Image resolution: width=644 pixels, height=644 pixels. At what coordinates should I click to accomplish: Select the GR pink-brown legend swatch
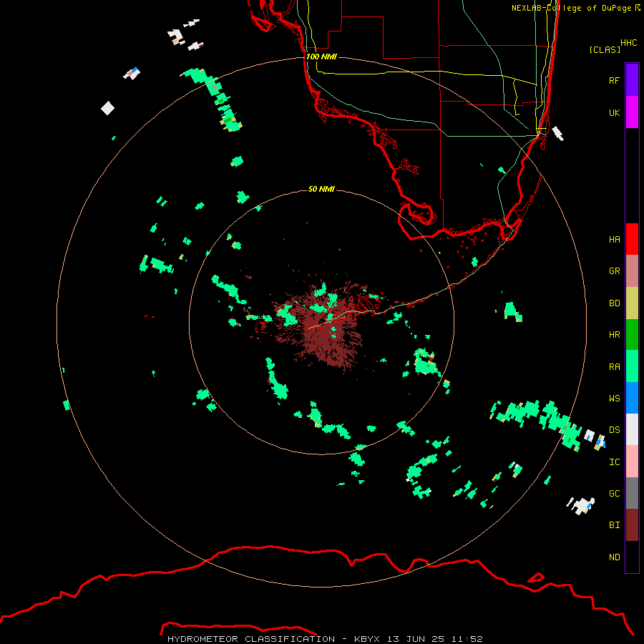[x=632, y=271]
